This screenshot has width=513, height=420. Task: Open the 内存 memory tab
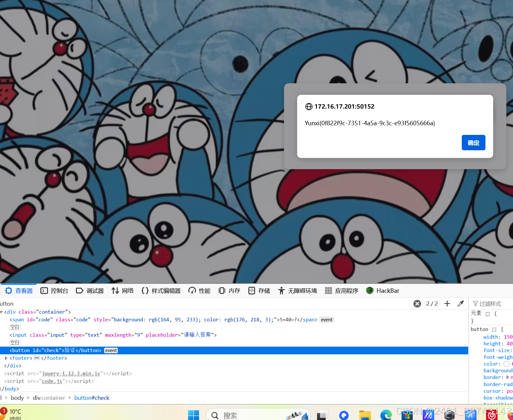tap(229, 291)
